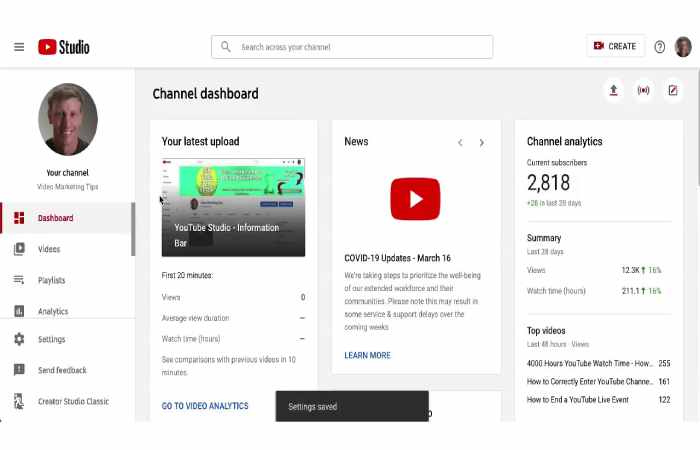Click the go live broadcast icon
The height and width of the screenshot is (450, 700).
[x=643, y=90]
